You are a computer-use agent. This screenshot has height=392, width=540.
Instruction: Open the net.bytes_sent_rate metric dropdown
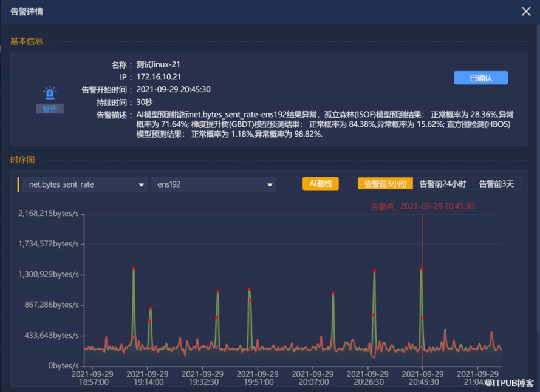84,184
